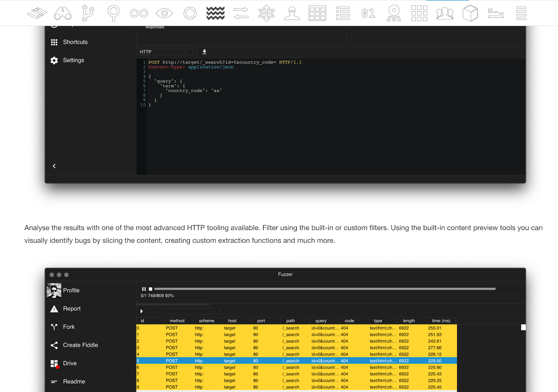The width and height of the screenshot is (558, 392).
Task: Expand the empty filter dropdown above table
Action: click(x=191, y=311)
